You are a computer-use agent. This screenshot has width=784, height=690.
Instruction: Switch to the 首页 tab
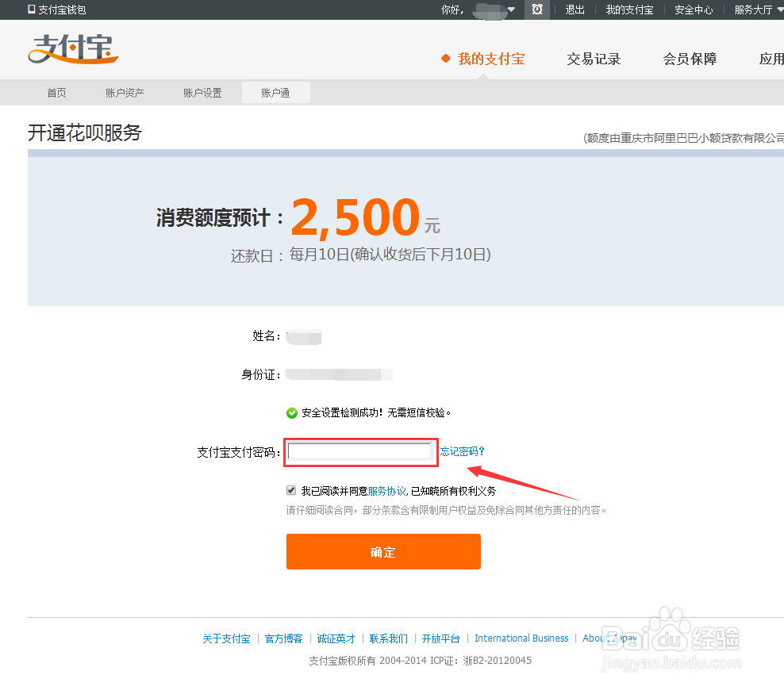click(x=56, y=92)
